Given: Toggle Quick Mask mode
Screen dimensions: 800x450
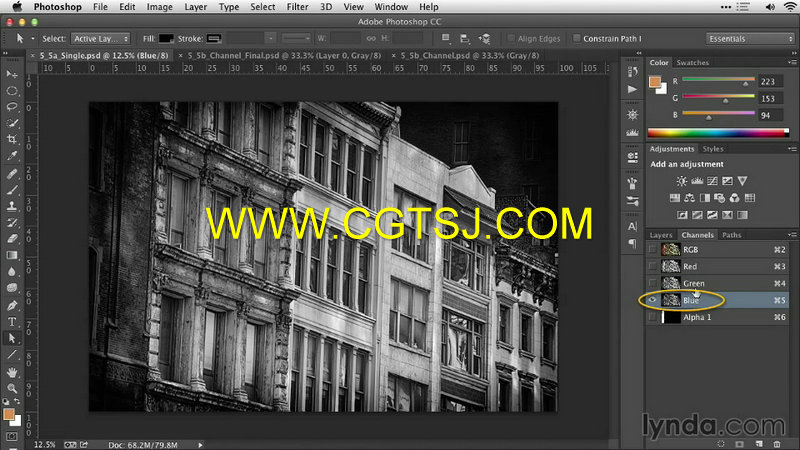Looking at the screenshot, I should click(x=12, y=437).
